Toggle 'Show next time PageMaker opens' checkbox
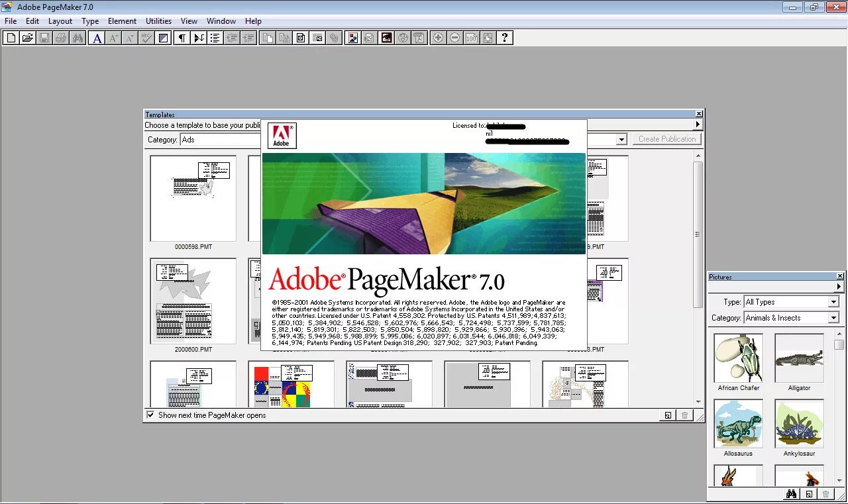This screenshot has height=504, width=848. (x=151, y=415)
